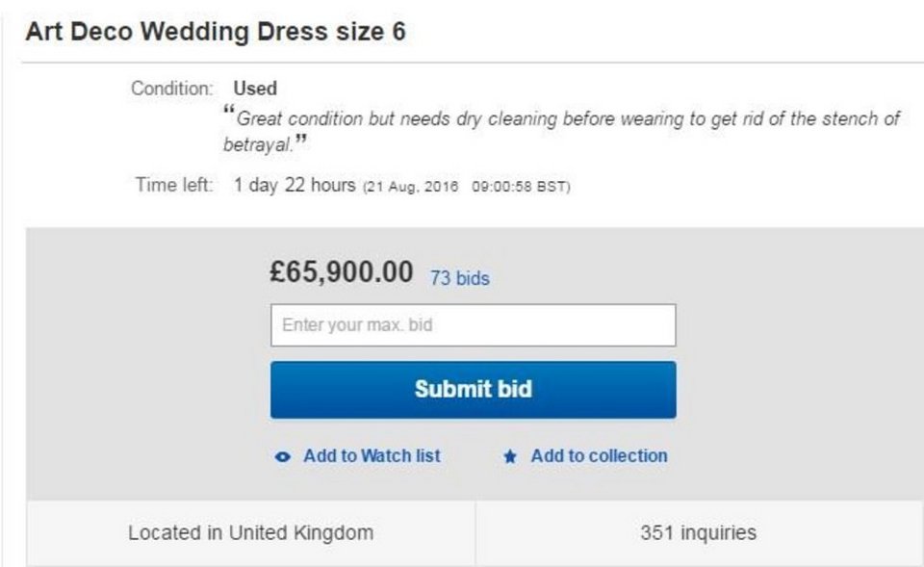Image resolution: width=924 pixels, height=567 pixels.
Task: Focus the "Enter your max. bid" field
Action: [x=473, y=325]
